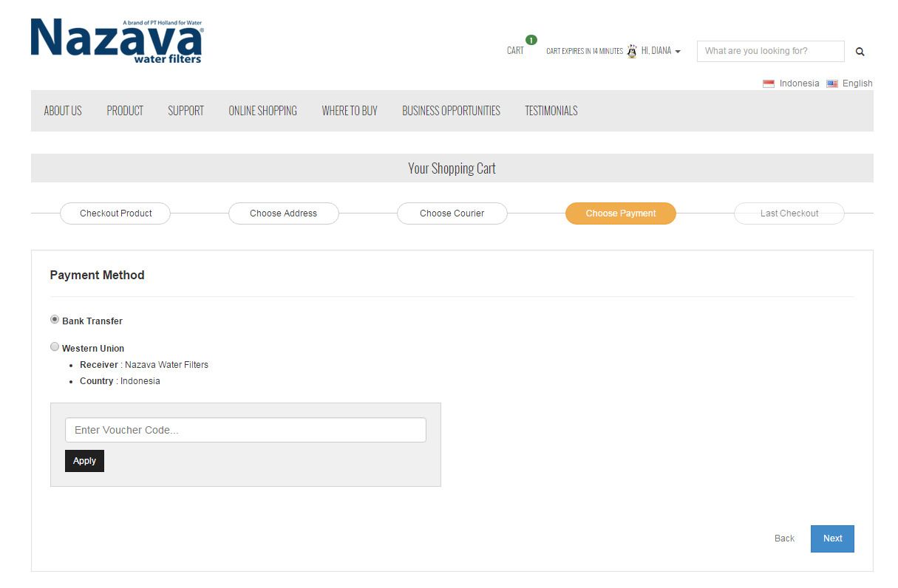Go to Checkout Product step
The width and height of the screenshot is (898, 588).
[x=115, y=213]
